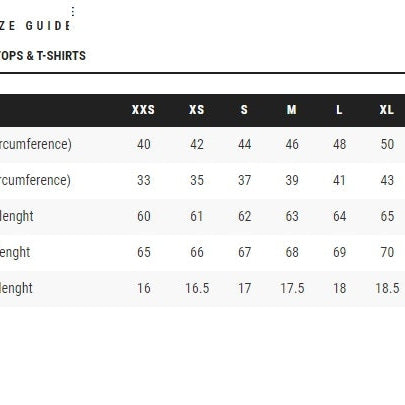This screenshot has width=405, height=405.
Task: Select the XL column header
Action: pos(387,110)
